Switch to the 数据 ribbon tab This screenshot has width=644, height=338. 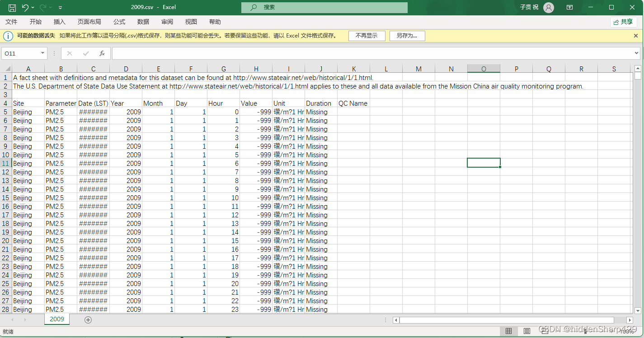click(x=143, y=22)
